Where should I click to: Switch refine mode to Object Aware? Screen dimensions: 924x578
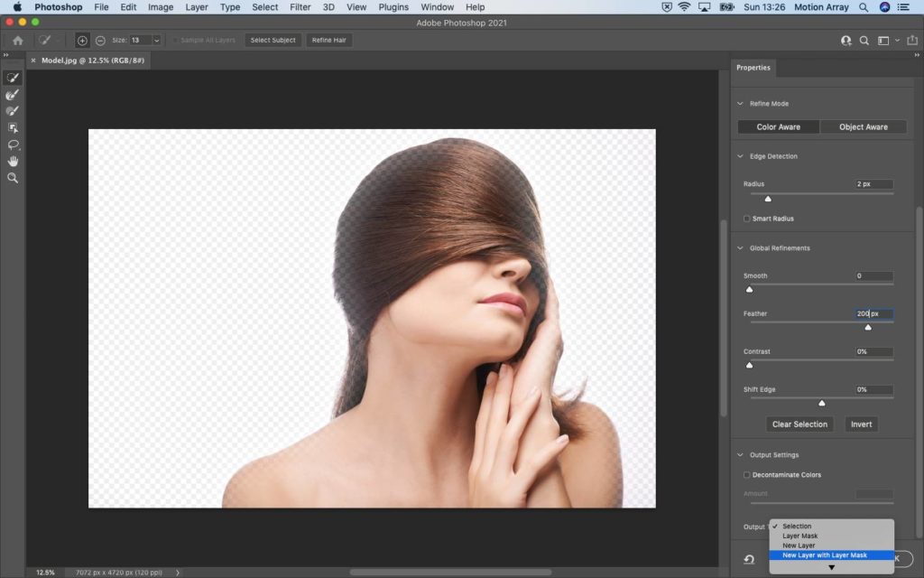pyautogui.click(x=864, y=126)
